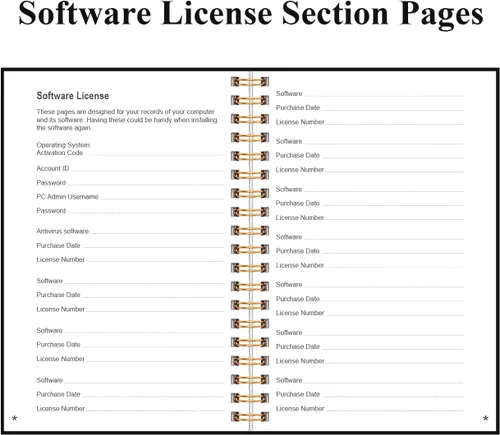This screenshot has height=435, width=500.
Task: Click the blank line beside Antivirus software
Action: click(157, 233)
